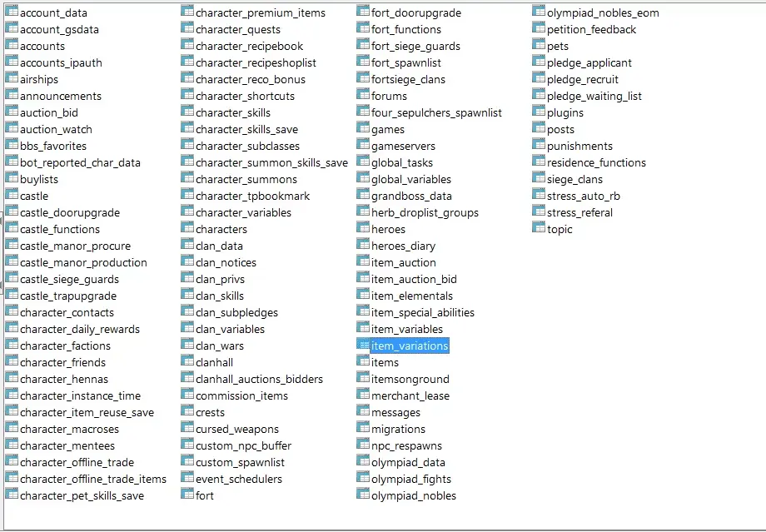Select the event_schedulers table name
This screenshot has height=532, width=766.
coord(239,480)
